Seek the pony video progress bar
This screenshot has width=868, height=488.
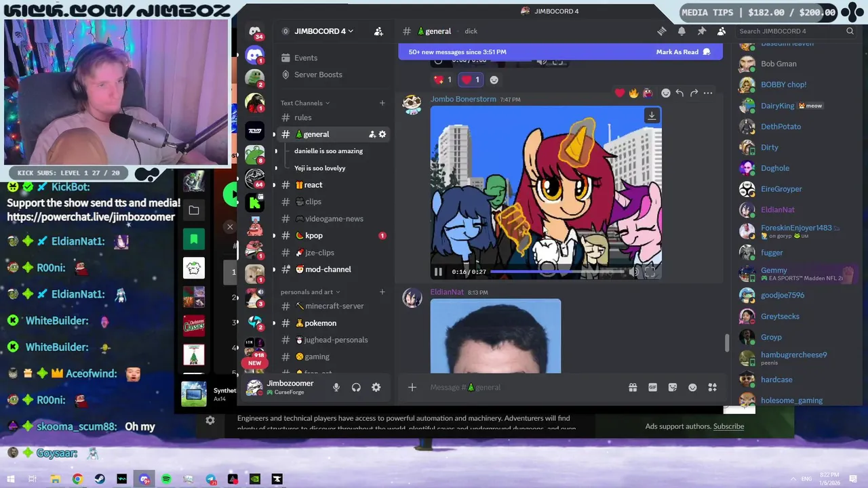pyautogui.click(x=557, y=272)
